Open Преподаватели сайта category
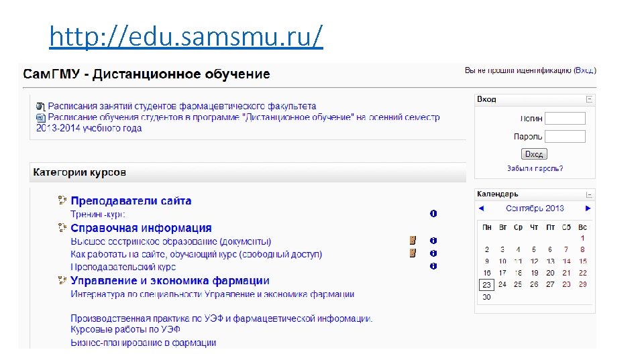 tap(131, 200)
